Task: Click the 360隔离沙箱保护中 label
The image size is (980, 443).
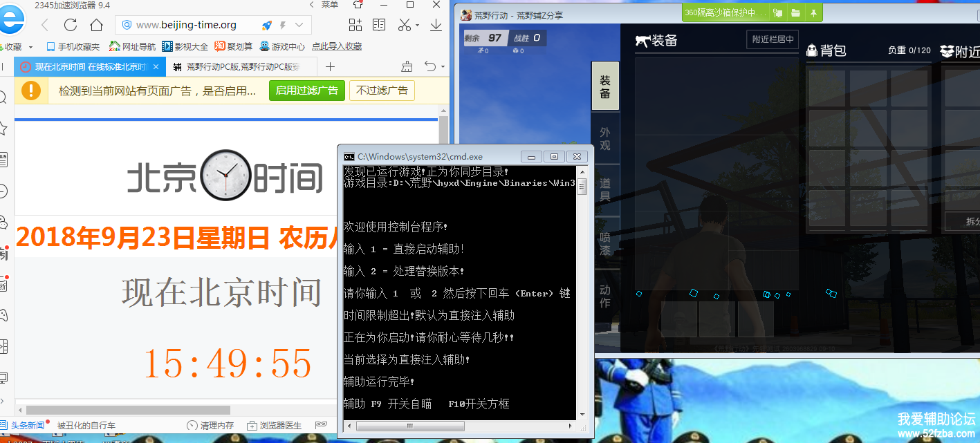Action: 725,13
